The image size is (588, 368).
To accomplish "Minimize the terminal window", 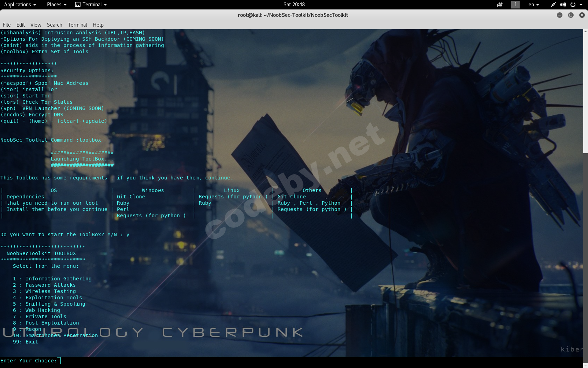I will (560, 15).
